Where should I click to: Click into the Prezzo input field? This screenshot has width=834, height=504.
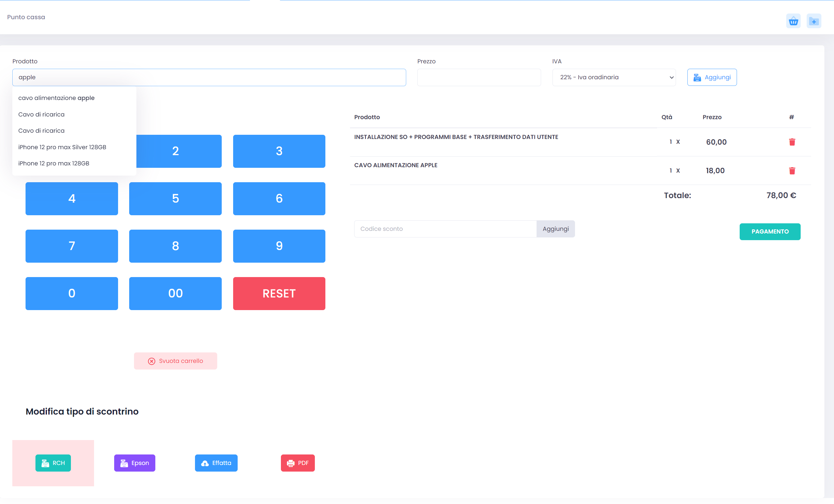479,77
